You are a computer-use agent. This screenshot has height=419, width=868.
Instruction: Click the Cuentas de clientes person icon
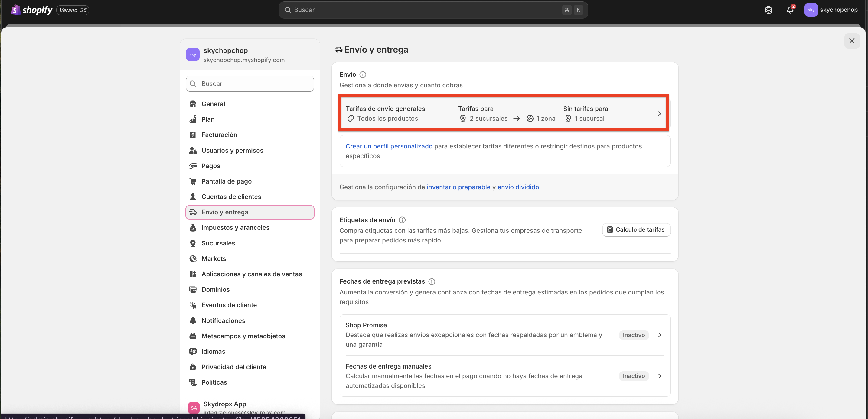coord(193,197)
